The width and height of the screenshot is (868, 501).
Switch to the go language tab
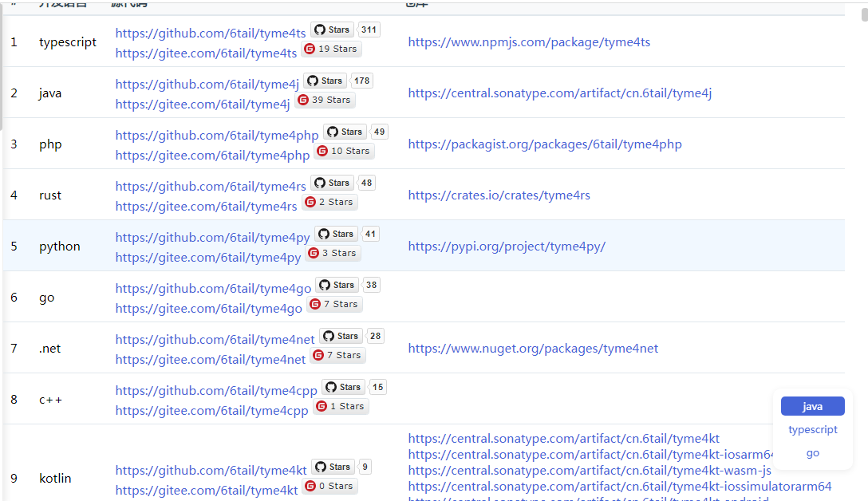[813, 453]
